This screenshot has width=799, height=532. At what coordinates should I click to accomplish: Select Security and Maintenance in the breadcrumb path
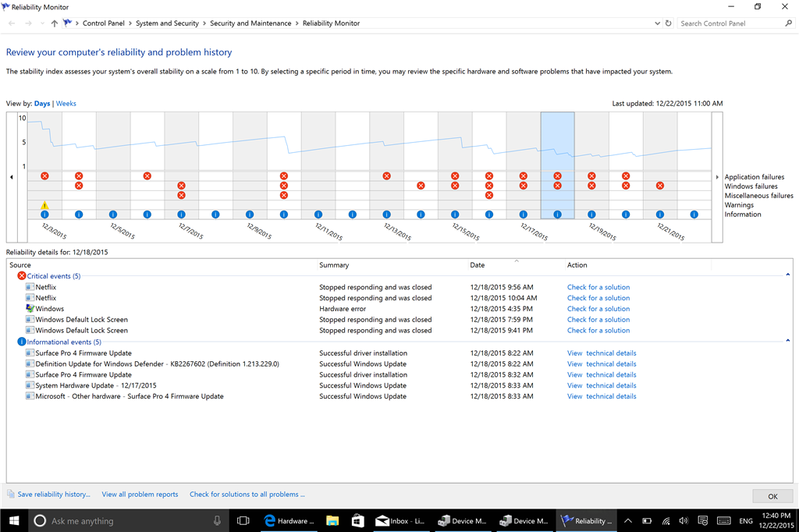[250, 23]
